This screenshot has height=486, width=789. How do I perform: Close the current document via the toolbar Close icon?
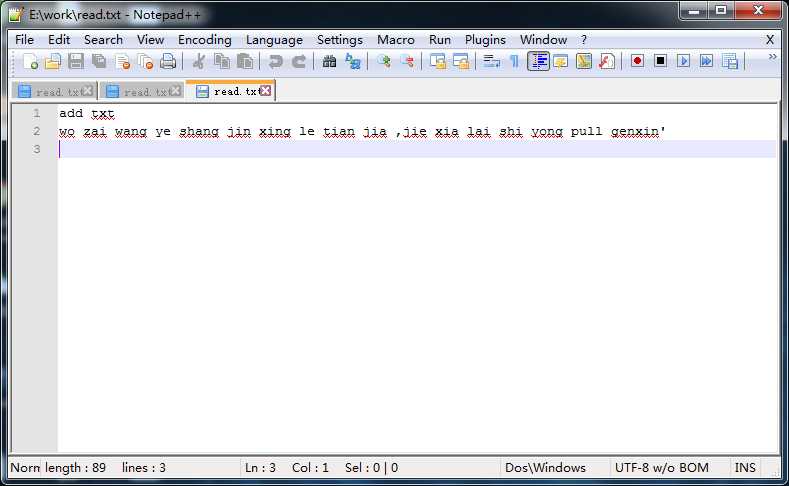(122, 61)
